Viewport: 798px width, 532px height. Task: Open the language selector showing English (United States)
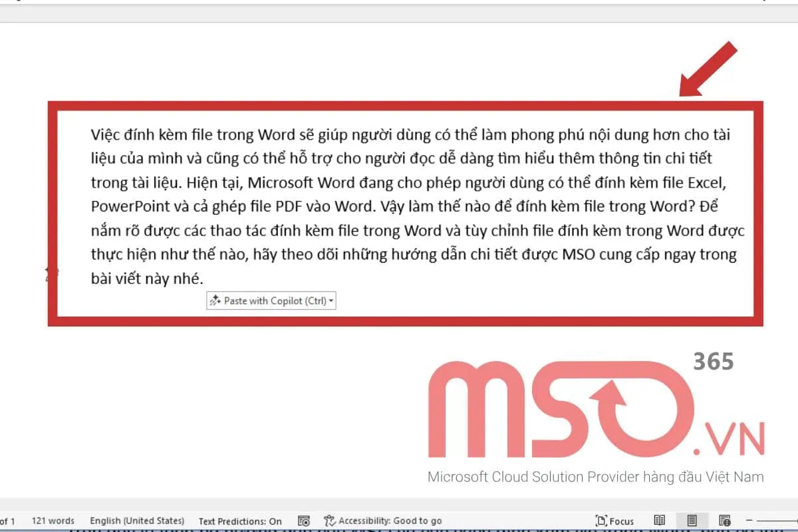137,521
